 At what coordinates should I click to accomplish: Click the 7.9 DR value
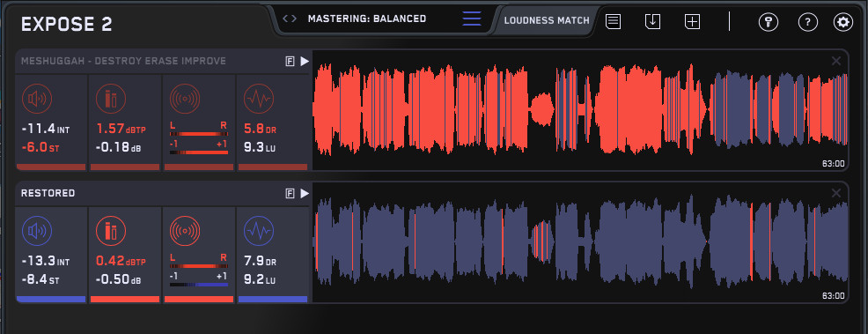tap(260, 261)
